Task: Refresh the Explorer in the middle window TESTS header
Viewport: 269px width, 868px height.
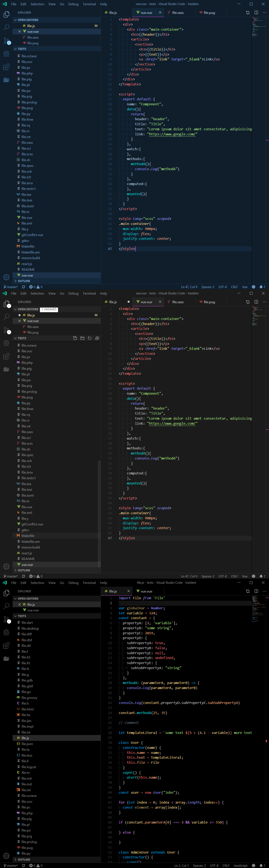Action: click(x=90, y=338)
